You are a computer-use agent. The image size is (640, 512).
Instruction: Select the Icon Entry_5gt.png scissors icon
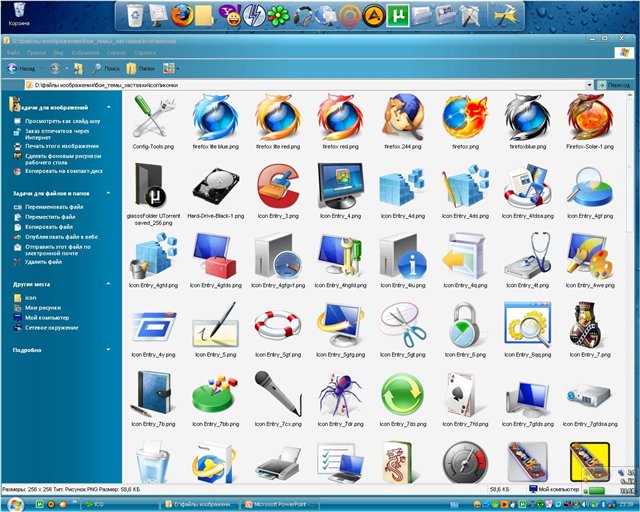tap(403, 325)
